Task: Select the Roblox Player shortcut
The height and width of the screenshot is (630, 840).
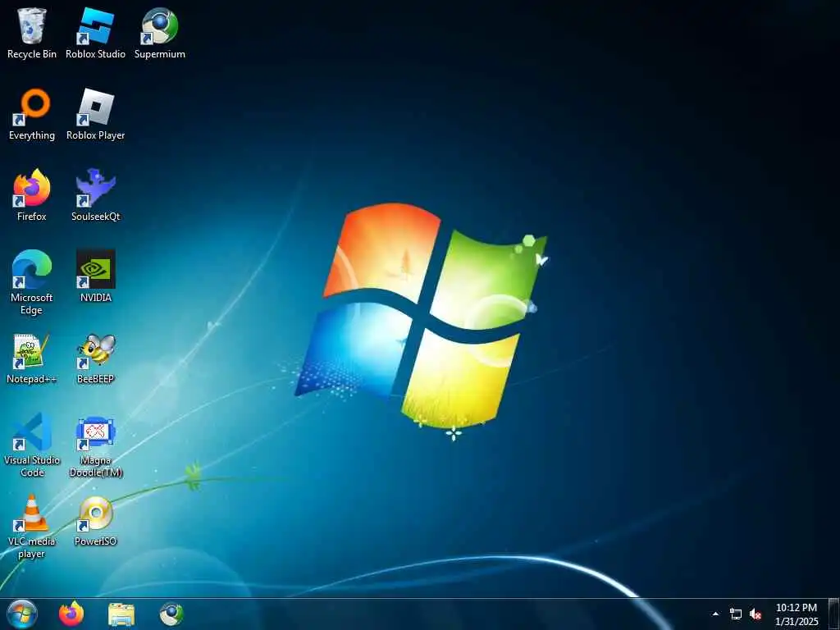Action: point(95,115)
